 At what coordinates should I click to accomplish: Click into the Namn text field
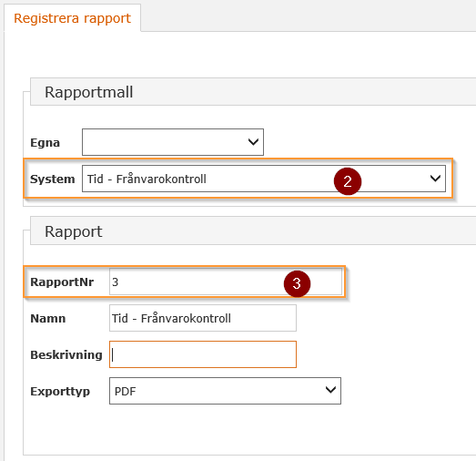(203, 318)
